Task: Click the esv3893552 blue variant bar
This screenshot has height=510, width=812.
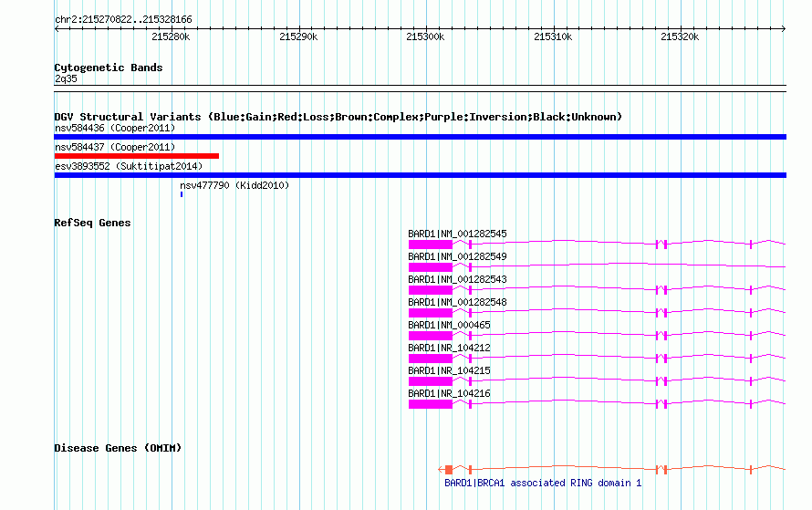Action: click(x=420, y=175)
